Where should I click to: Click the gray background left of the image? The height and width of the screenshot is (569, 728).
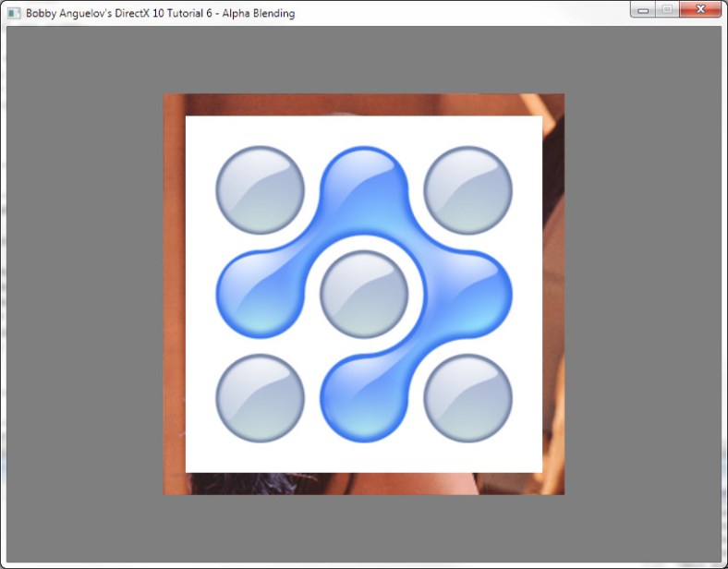point(85,293)
